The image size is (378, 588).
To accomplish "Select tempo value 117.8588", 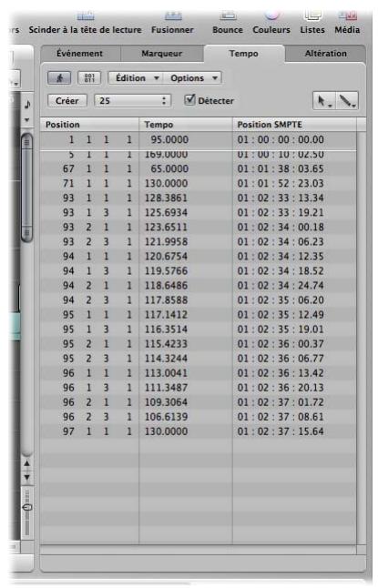I will coord(166,300).
